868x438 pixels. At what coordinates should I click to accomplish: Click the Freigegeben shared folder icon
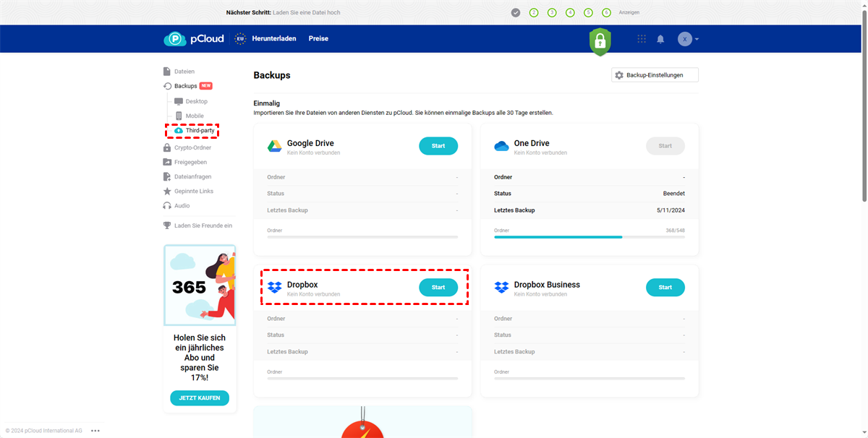tap(167, 162)
